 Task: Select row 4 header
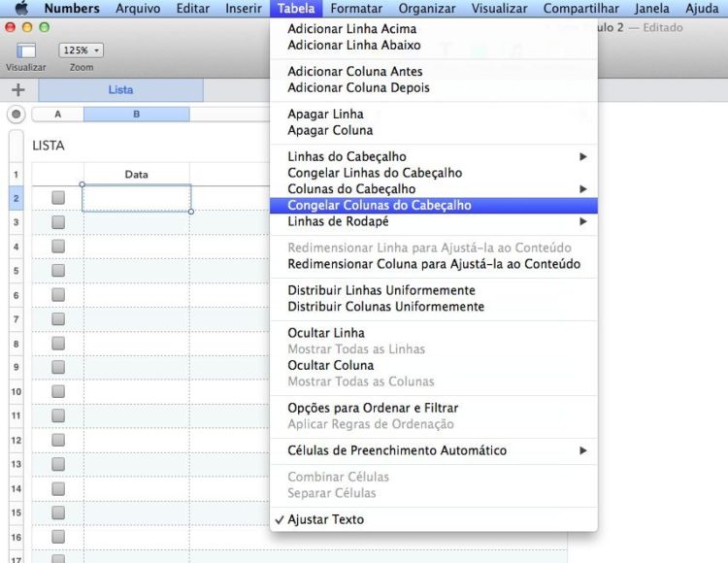[16, 246]
